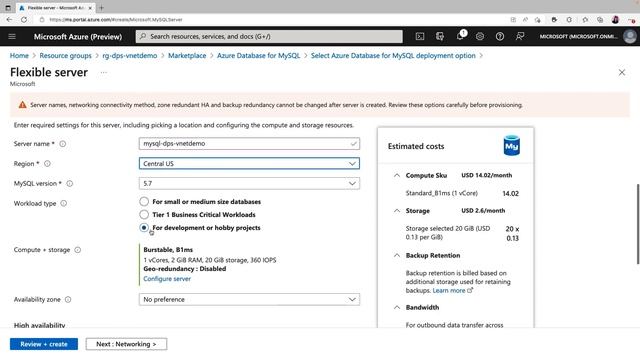Viewport: 640px width, 360px height.
Task: Open the ellipsis menu next to Flexible server
Action: [x=104, y=73]
